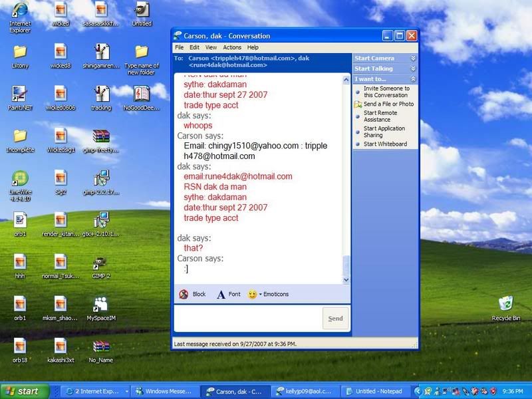The width and height of the screenshot is (532, 399).
Task: Select the gtk+-2.10.1... installer icon
Action: coord(101,225)
